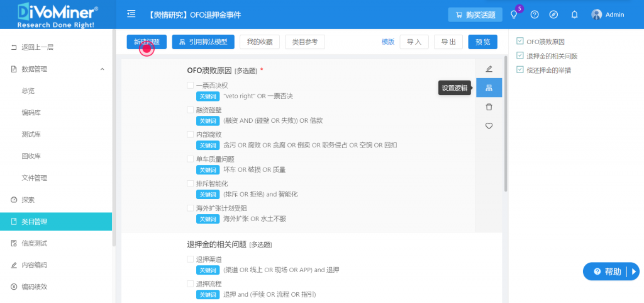Screen dimensions: 644x303
Task: Click the 类目管理 icon in sidebar
Action: 14,222
